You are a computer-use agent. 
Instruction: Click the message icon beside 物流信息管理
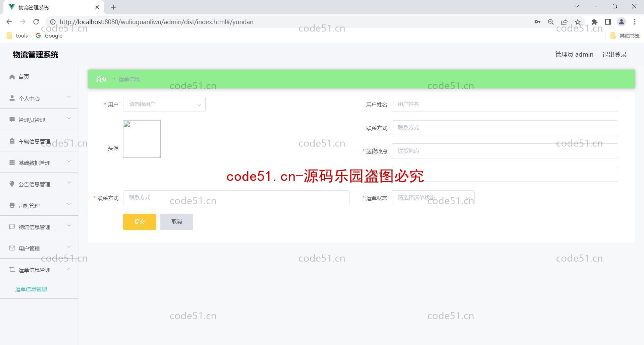[12, 226]
